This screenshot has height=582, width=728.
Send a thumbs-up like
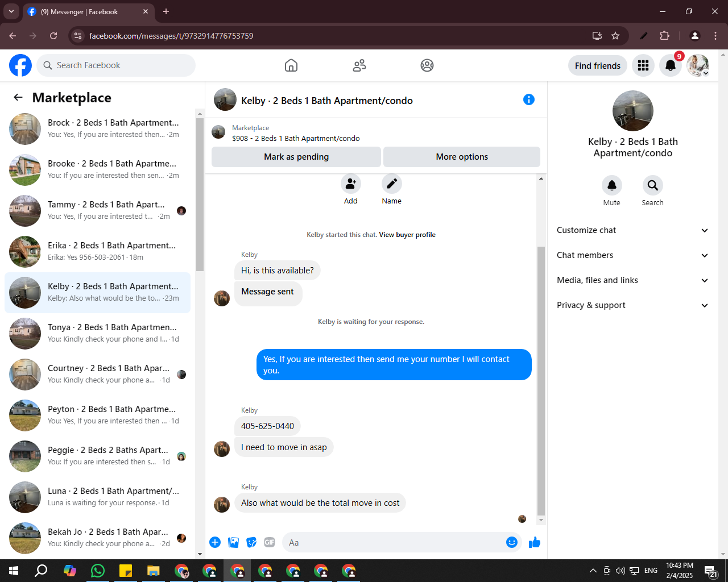[x=535, y=542]
